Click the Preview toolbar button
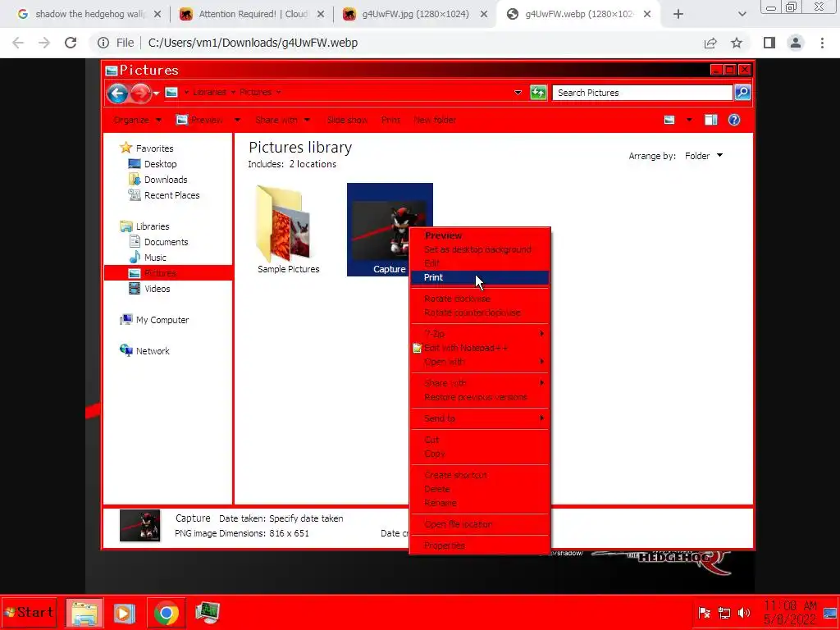This screenshot has height=630, width=840. (200, 120)
